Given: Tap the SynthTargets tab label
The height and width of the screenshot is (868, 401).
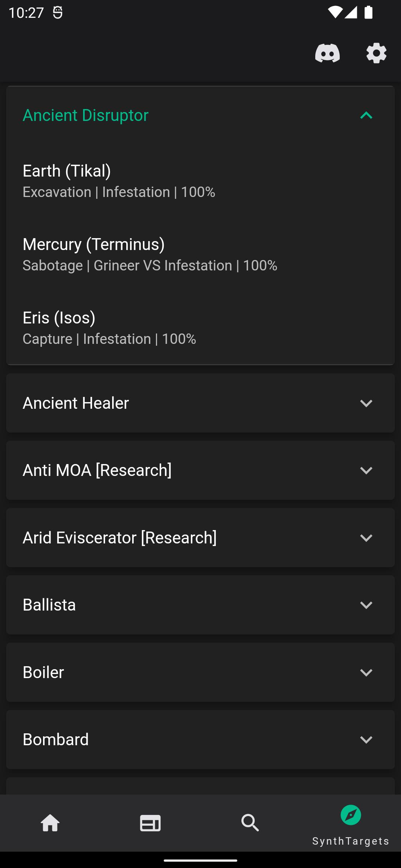Looking at the screenshot, I should [351, 841].
